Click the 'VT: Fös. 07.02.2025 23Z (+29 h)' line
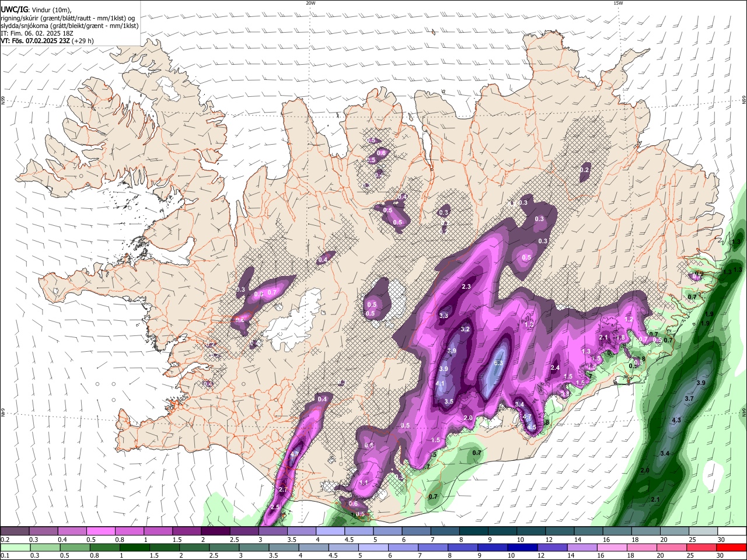Screen dimensions: 747x560 [x=47, y=41]
